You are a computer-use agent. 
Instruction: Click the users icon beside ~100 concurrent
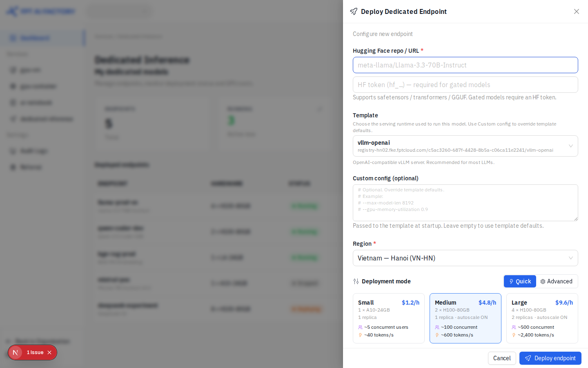tap(437, 327)
